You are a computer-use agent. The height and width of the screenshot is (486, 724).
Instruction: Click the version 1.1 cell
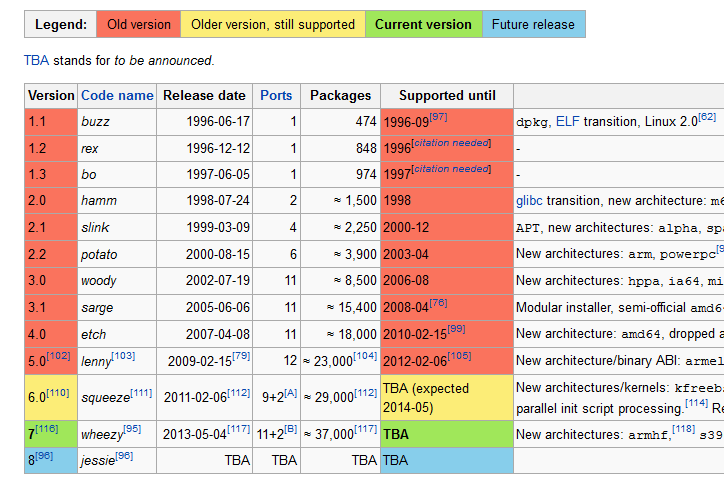(x=51, y=122)
